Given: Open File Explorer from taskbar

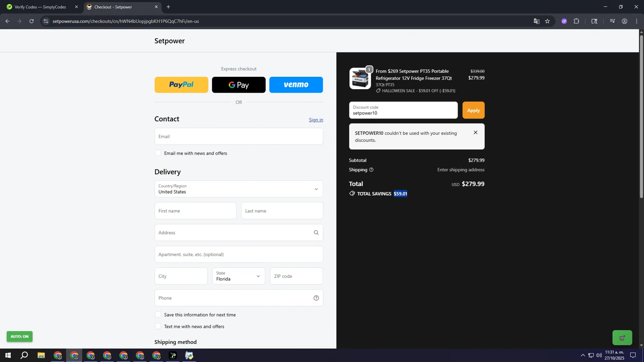Looking at the screenshot, I should pos(41,356).
